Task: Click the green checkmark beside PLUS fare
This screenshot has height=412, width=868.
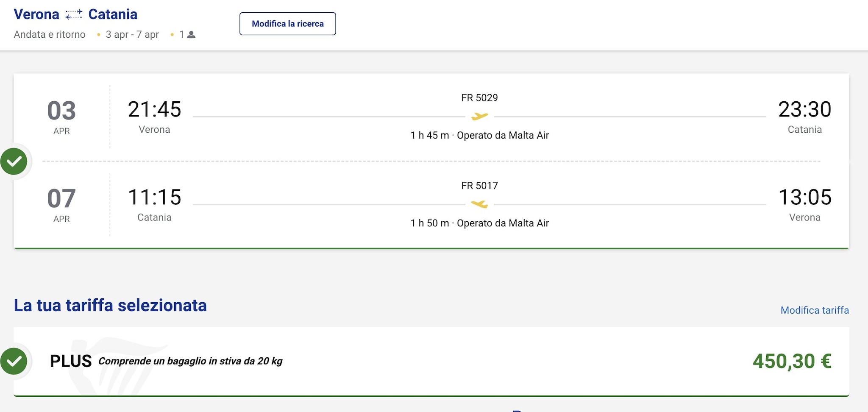Action: (14, 361)
